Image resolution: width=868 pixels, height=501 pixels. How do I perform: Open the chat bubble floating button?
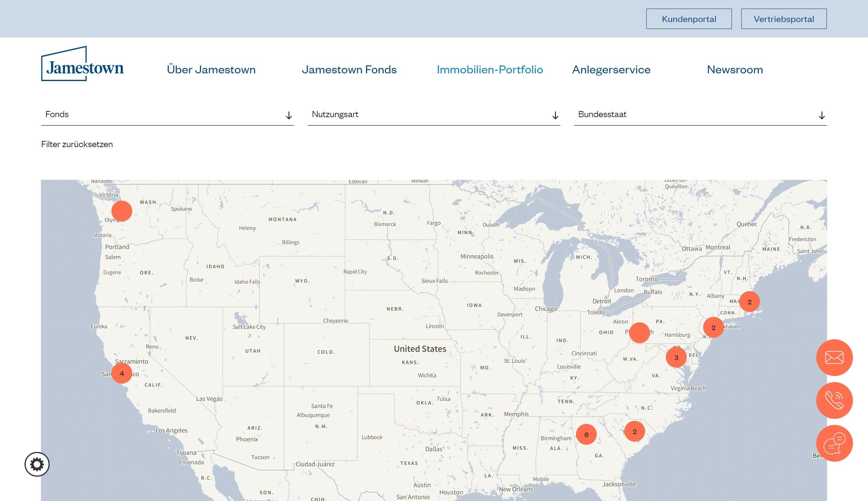pyautogui.click(x=834, y=443)
